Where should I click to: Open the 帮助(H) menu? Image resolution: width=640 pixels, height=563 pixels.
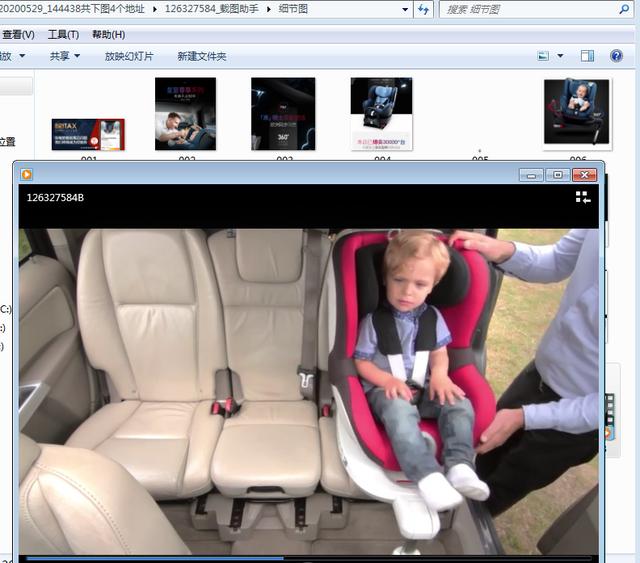108,34
